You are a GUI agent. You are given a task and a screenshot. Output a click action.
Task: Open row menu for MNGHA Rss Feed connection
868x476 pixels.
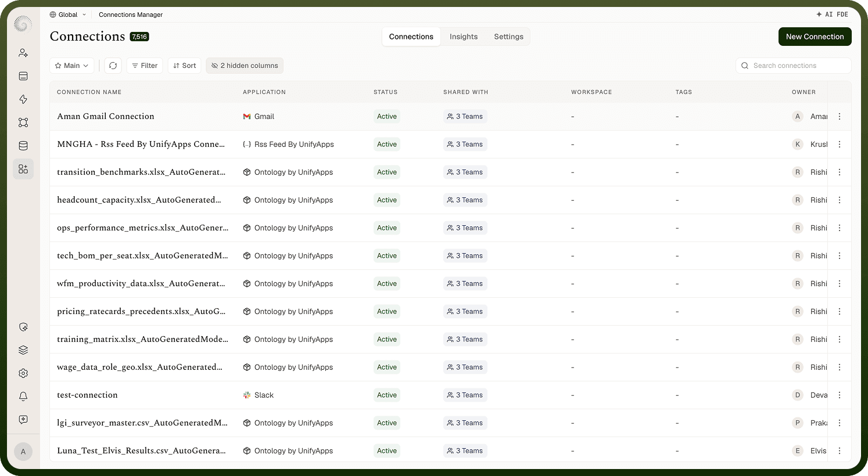[840, 145]
